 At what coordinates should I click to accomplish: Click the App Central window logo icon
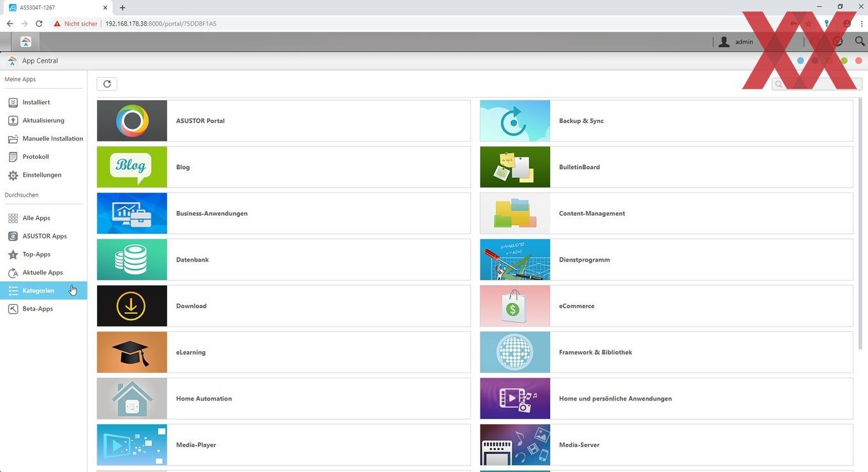pyautogui.click(x=11, y=61)
